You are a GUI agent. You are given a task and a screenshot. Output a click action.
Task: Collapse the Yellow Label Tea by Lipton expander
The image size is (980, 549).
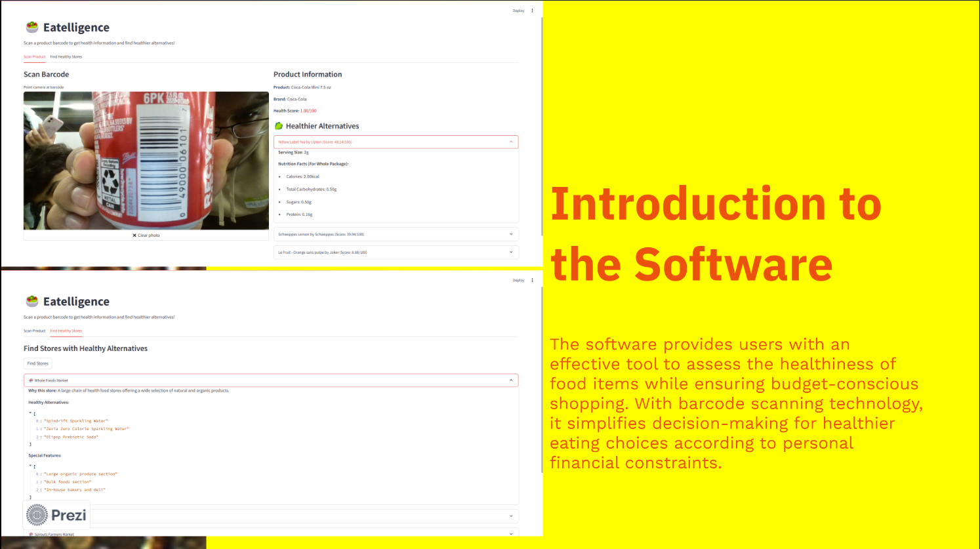tap(396, 142)
